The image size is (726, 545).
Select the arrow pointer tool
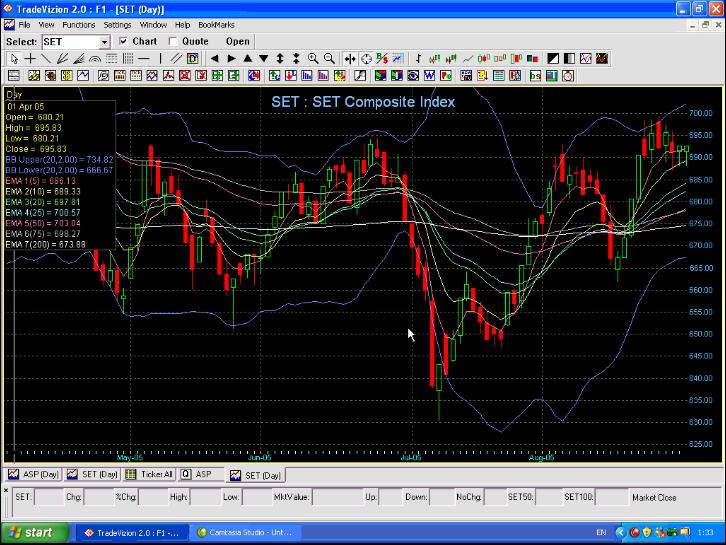click(x=14, y=59)
